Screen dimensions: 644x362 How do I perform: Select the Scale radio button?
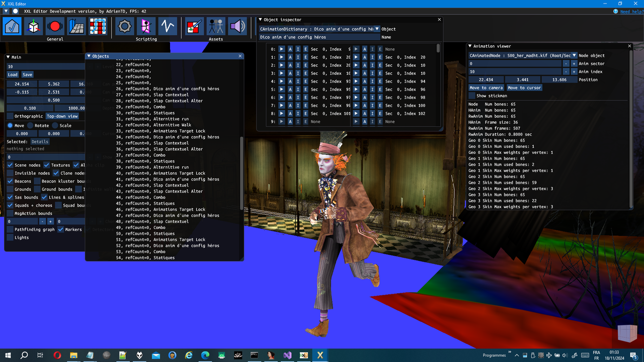[x=55, y=125]
